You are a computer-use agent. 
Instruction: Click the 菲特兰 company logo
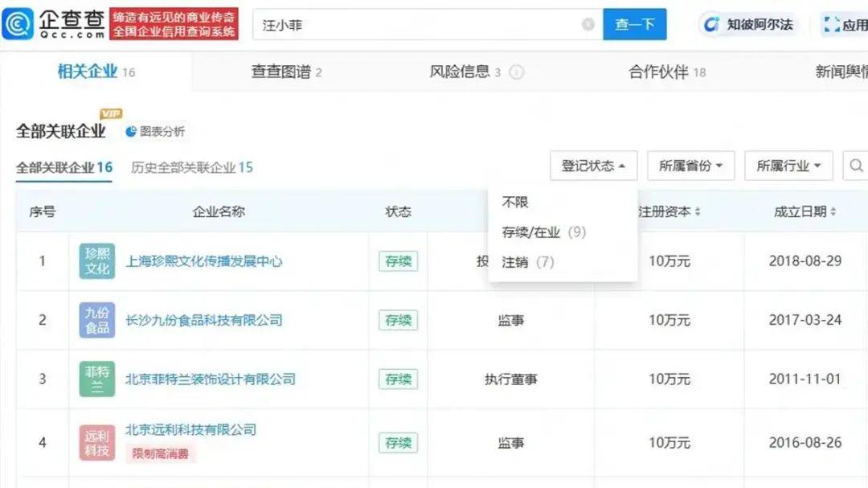coord(96,379)
